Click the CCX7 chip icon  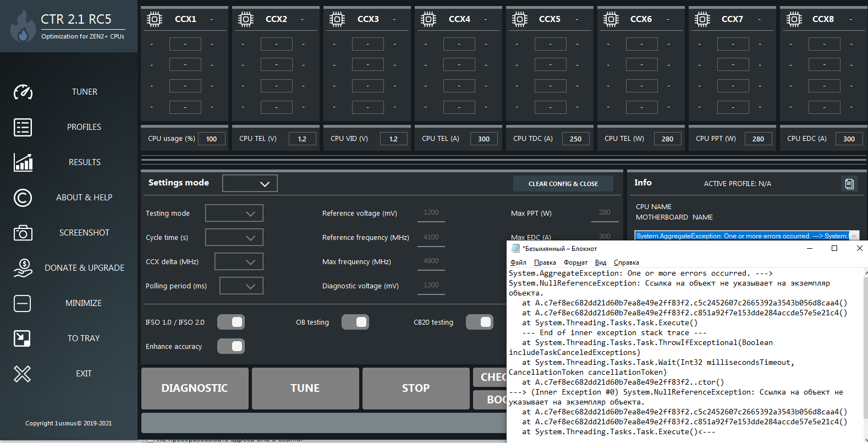pos(702,19)
